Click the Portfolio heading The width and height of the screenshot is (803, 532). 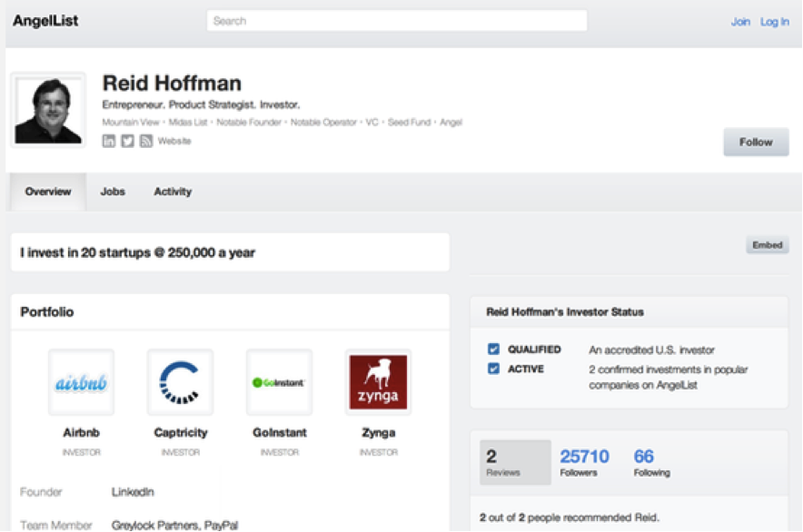click(47, 311)
